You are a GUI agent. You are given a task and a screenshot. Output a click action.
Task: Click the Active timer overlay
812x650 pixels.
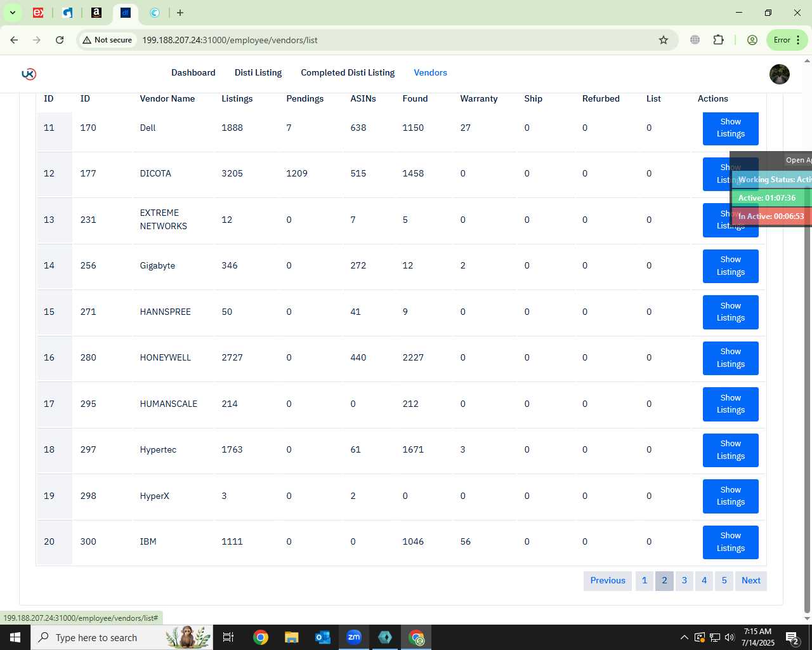[771, 198]
